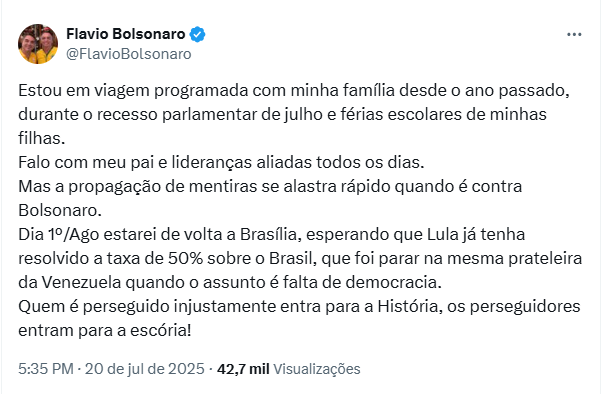The image size is (609, 394).
Task: Click the closing words "entram para a escória!"
Action: [105, 331]
